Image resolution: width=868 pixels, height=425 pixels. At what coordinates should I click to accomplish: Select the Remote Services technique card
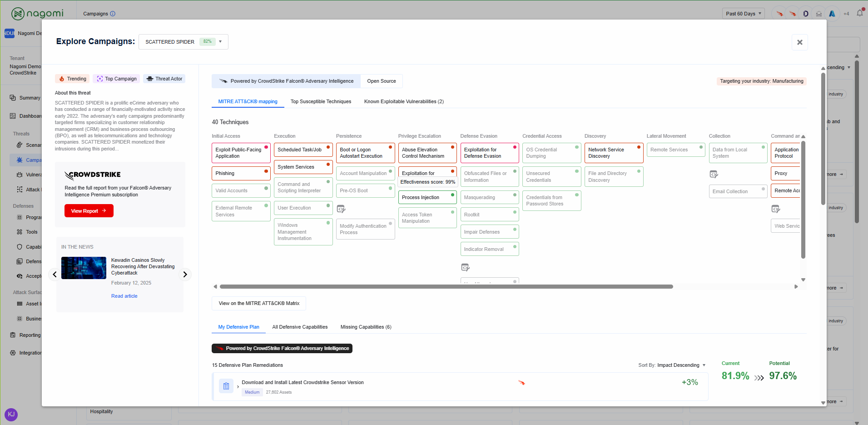[676, 150]
